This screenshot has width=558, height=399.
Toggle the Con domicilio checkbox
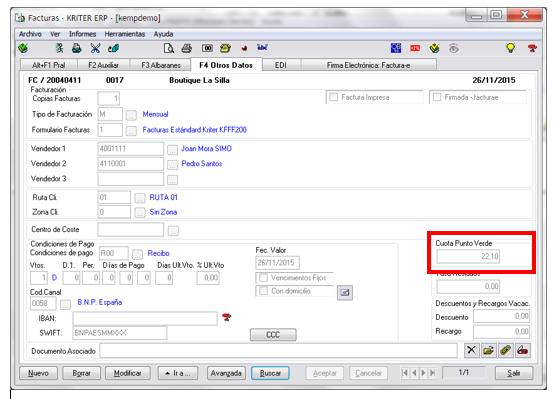[x=264, y=291]
